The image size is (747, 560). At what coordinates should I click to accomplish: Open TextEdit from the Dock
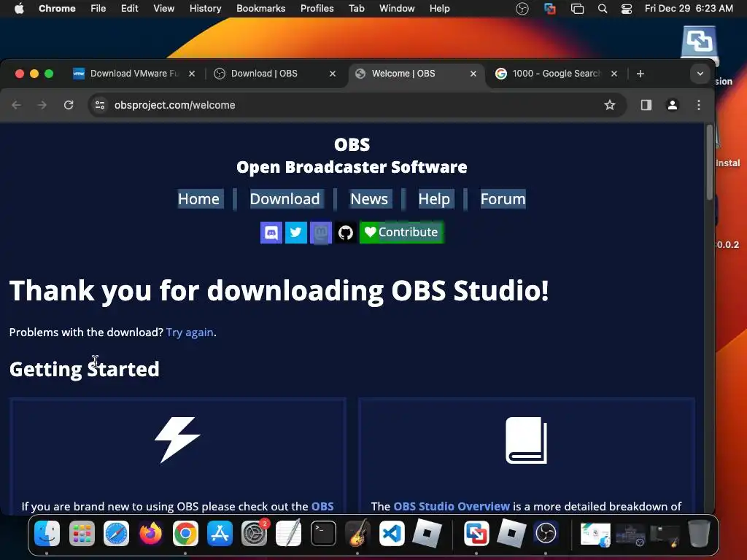(289, 533)
